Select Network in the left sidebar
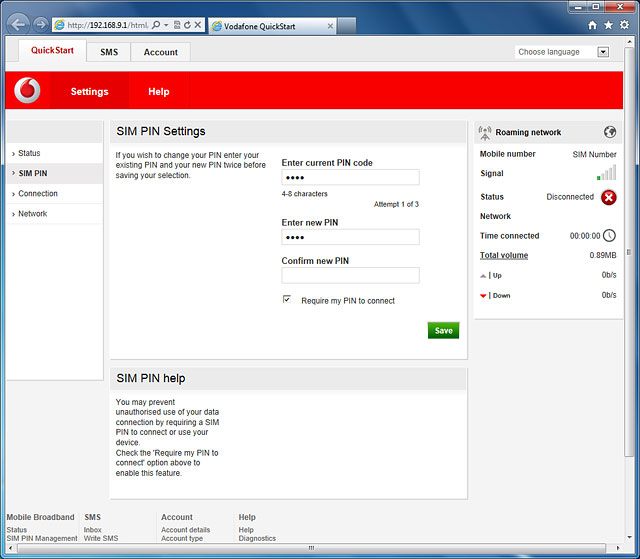 pos(55,213)
